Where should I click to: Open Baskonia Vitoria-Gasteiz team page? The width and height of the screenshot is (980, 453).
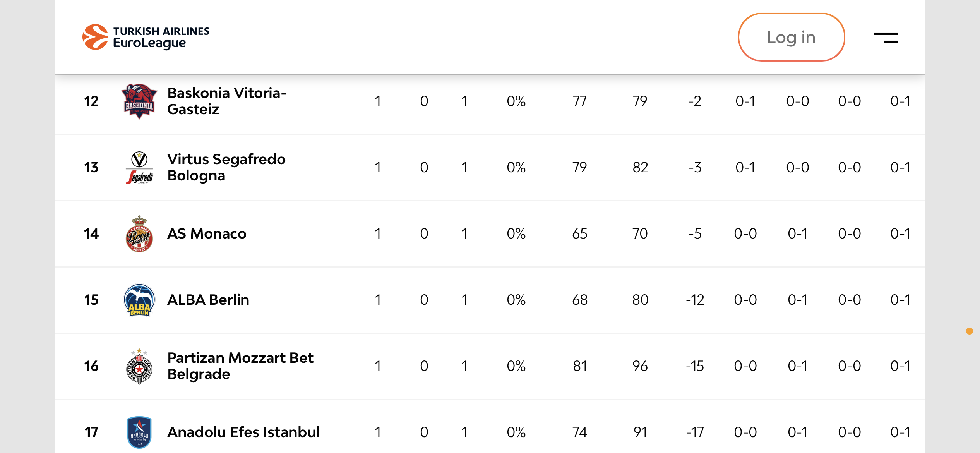(x=227, y=101)
